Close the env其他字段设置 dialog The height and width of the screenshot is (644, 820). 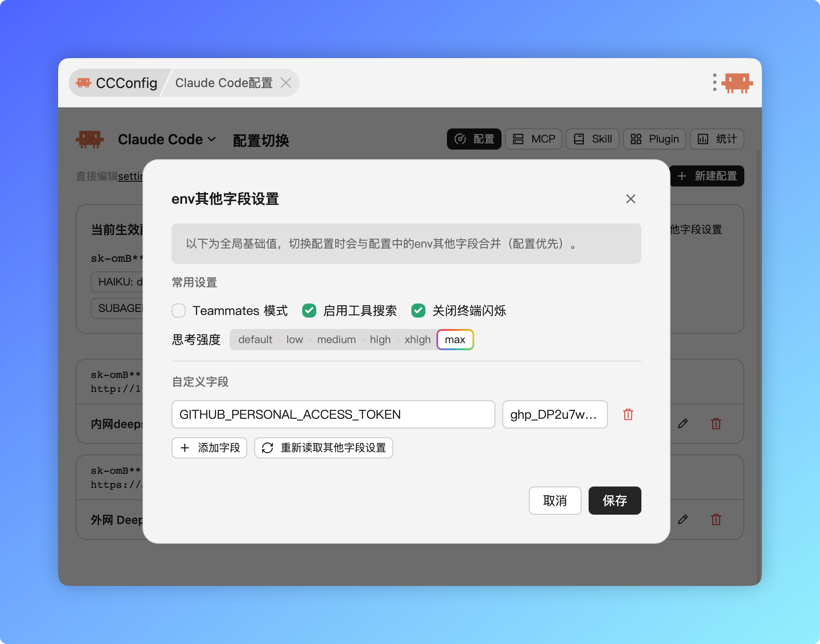630,199
